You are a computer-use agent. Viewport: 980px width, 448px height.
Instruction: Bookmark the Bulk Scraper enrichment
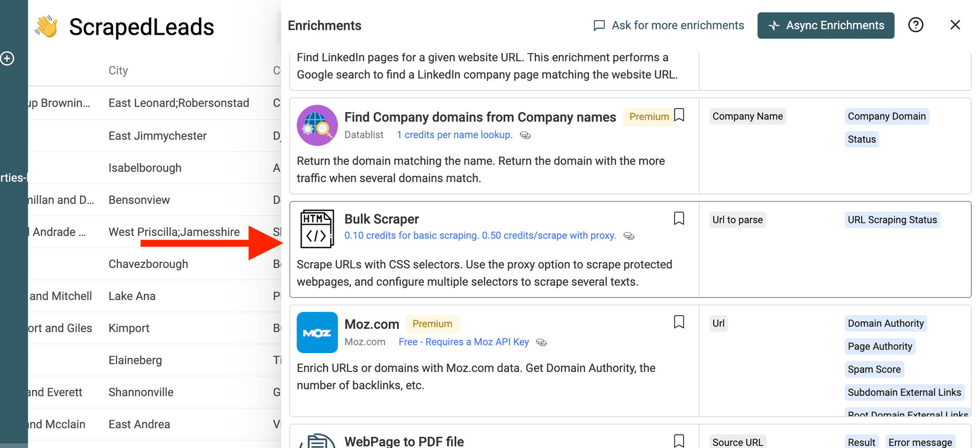(x=679, y=218)
